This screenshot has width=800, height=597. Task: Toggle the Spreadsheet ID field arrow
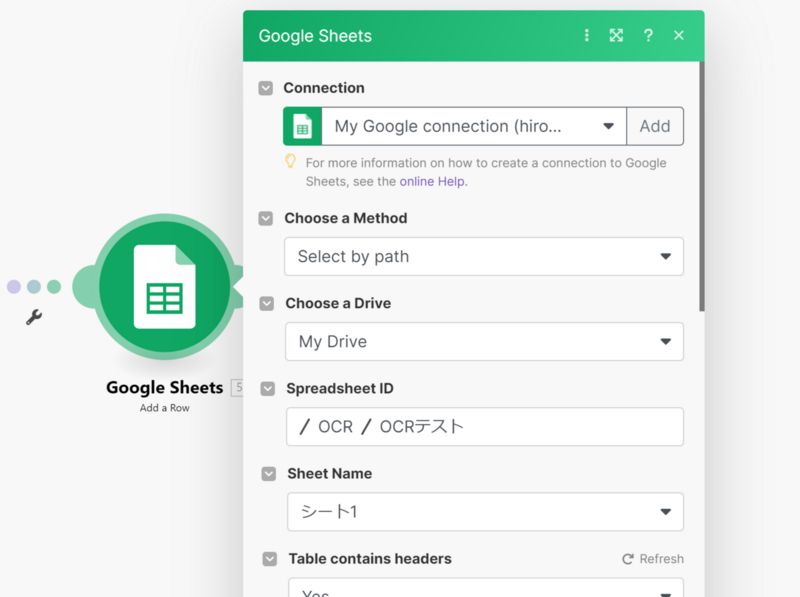[268, 389]
